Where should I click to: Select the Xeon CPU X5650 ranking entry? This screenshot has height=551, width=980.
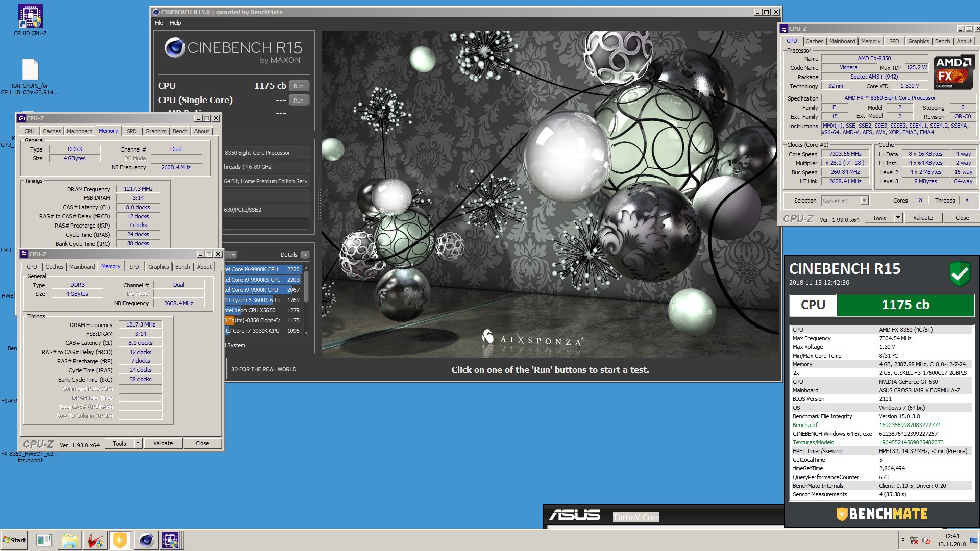point(263,310)
